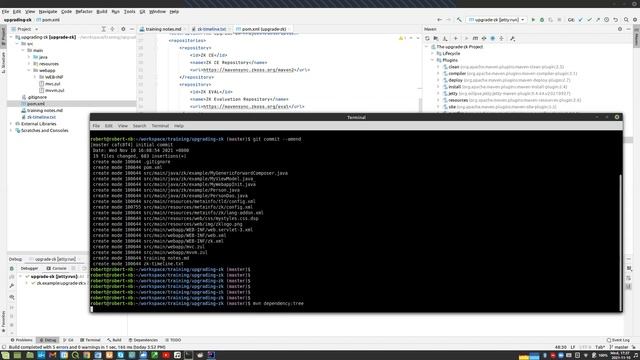This screenshot has height=360, width=640.
Task: Click Expand All icon in Project panel
Action: coord(103,29)
